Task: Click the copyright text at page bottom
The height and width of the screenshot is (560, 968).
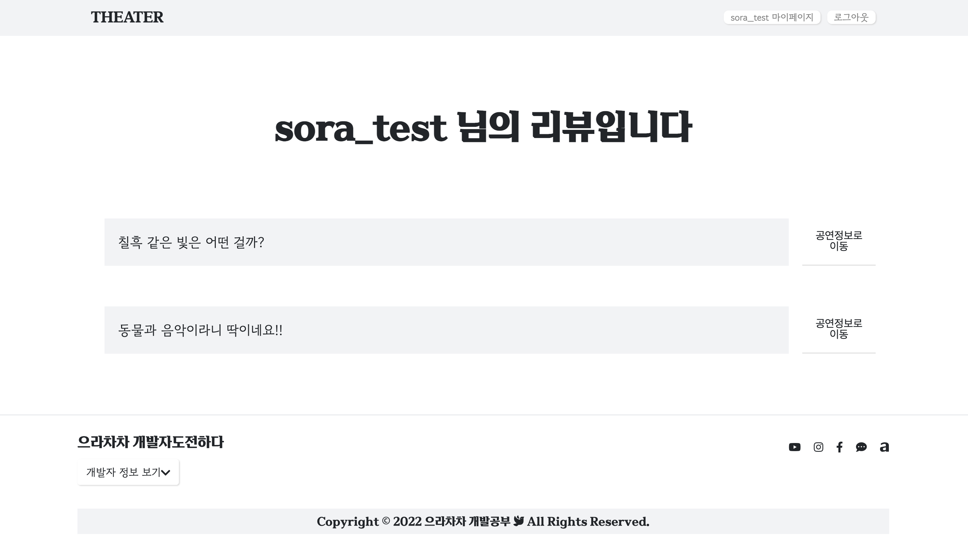Action: tap(483, 521)
